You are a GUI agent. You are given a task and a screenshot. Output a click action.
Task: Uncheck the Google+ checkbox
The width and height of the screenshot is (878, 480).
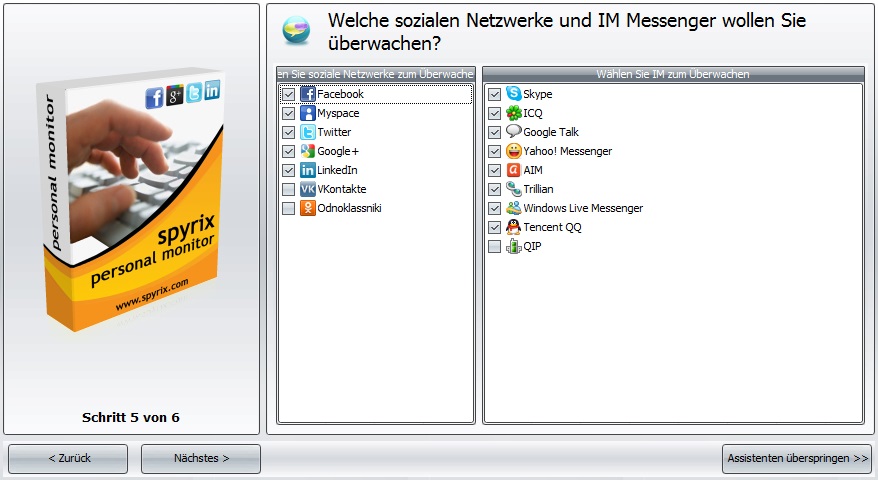coord(288,151)
